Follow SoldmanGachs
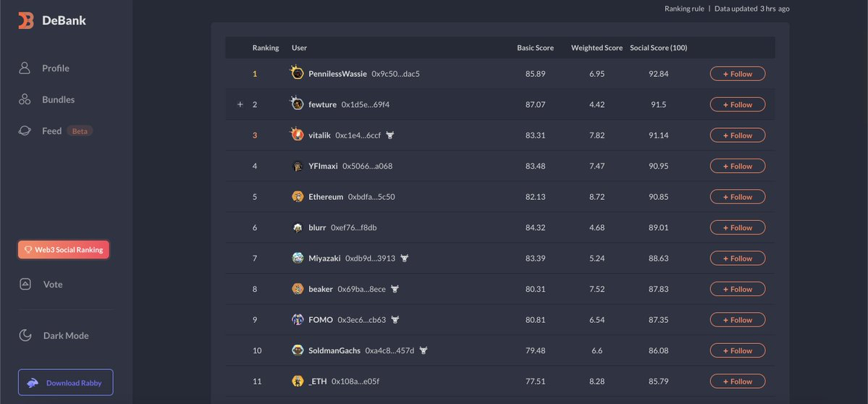This screenshot has width=868, height=404. 738,350
